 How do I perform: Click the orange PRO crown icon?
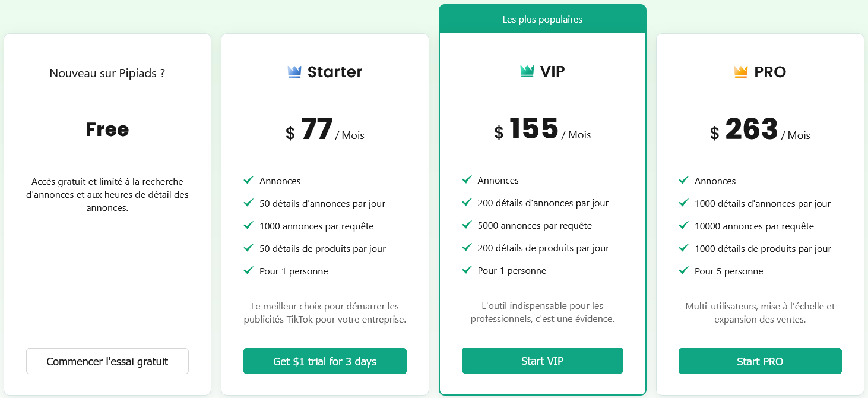(x=740, y=72)
